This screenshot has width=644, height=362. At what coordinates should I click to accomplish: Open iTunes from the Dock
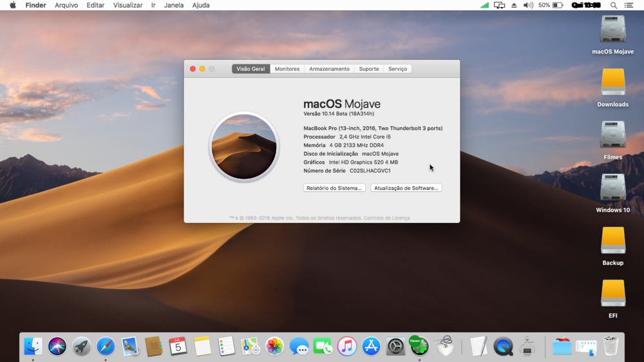tap(347, 347)
